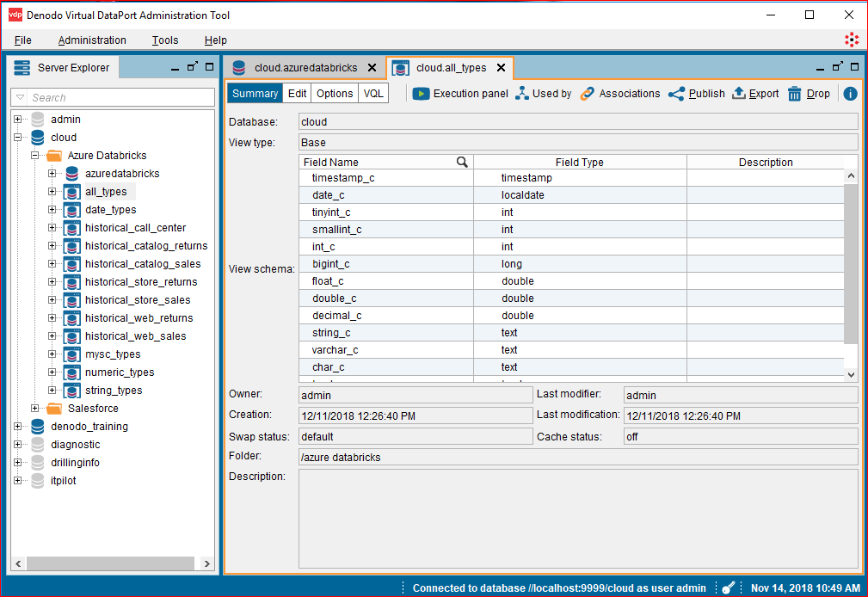Expand the Salesforce folder
Viewport: 868px width, 597px height.
click(x=35, y=409)
